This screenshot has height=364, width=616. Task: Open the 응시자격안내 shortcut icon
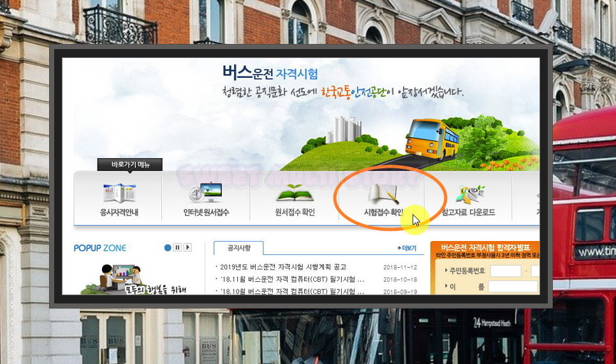(x=119, y=193)
